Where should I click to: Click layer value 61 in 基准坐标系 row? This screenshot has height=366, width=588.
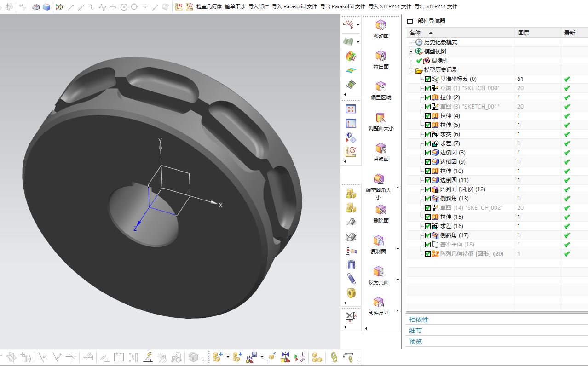(x=520, y=79)
